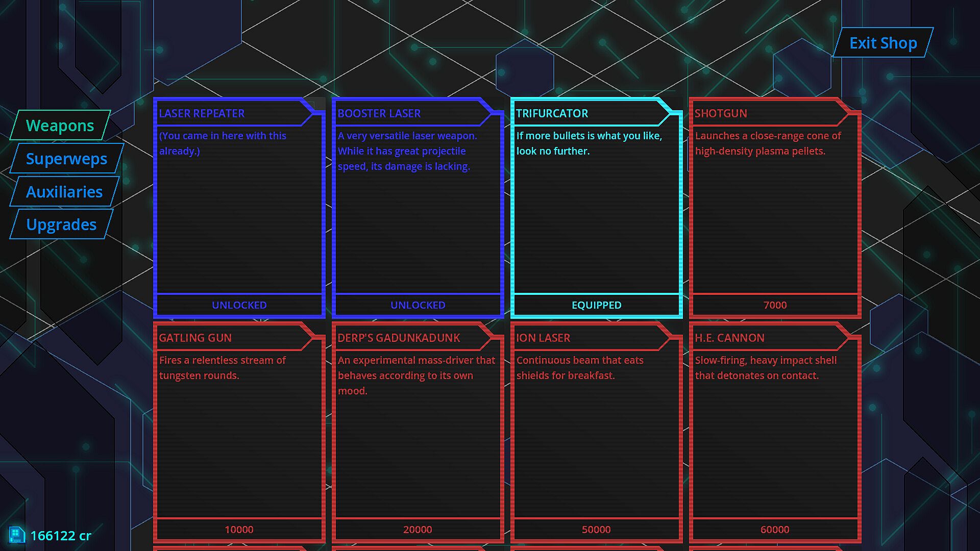The width and height of the screenshot is (980, 551).
Task: Purchase the Ion Laser for 50000
Action: [596, 530]
